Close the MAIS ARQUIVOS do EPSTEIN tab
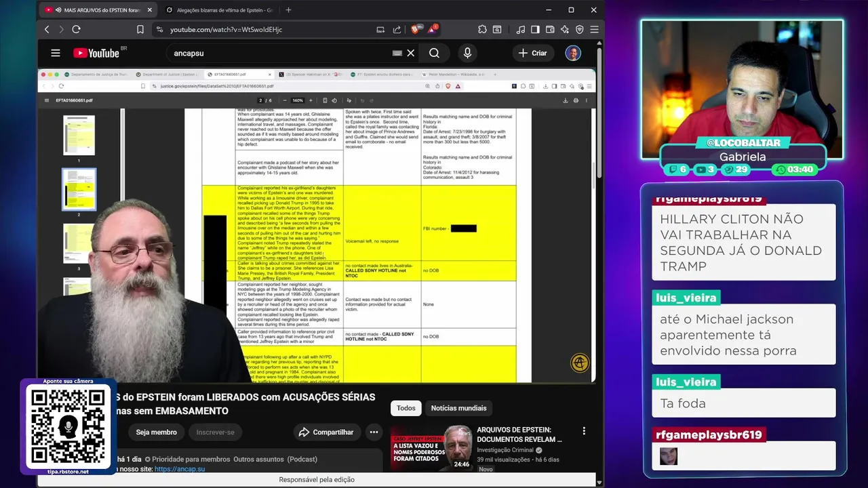 (150, 10)
